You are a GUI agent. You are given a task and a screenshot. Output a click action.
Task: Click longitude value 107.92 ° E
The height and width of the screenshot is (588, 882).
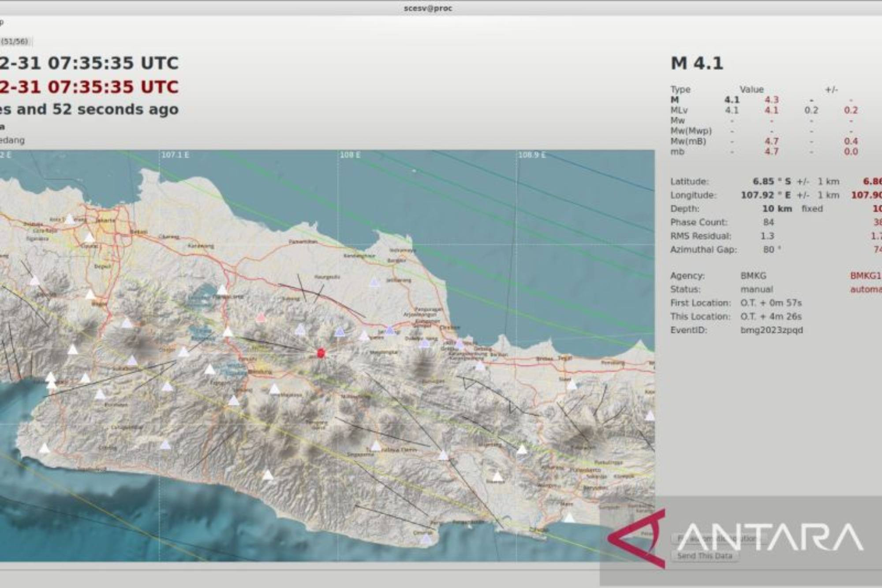[x=766, y=195]
